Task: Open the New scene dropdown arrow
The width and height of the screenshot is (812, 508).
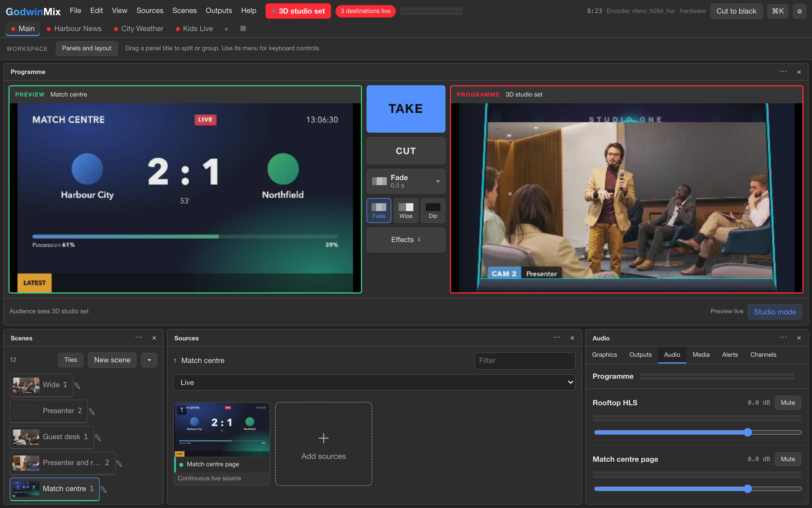Action: [x=149, y=360]
